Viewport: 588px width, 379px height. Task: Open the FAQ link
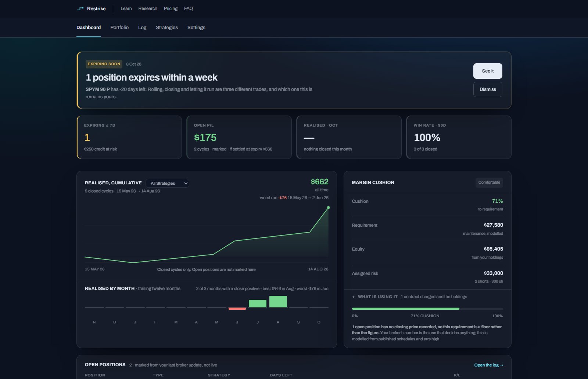click(x=189, y=8)
